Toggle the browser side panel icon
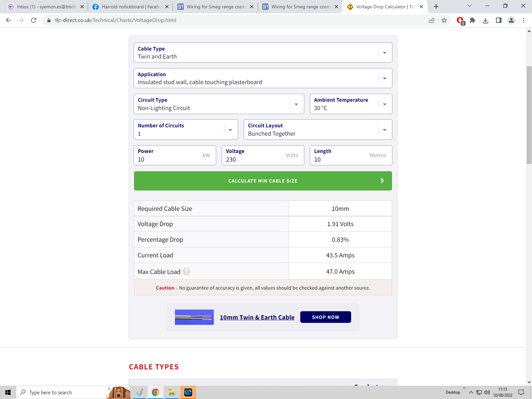This screenshot has height=399, width=532. tap(498, 20)
